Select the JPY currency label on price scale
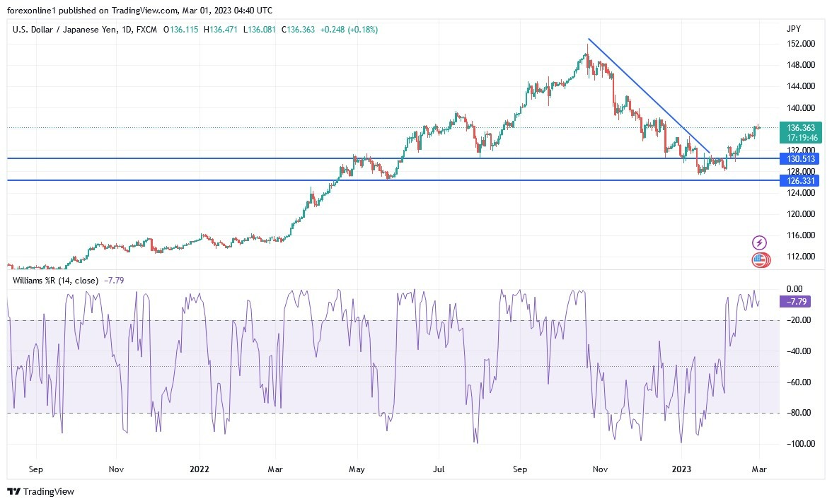This screenshot has height=504, width=832. (x=795, y=28)
